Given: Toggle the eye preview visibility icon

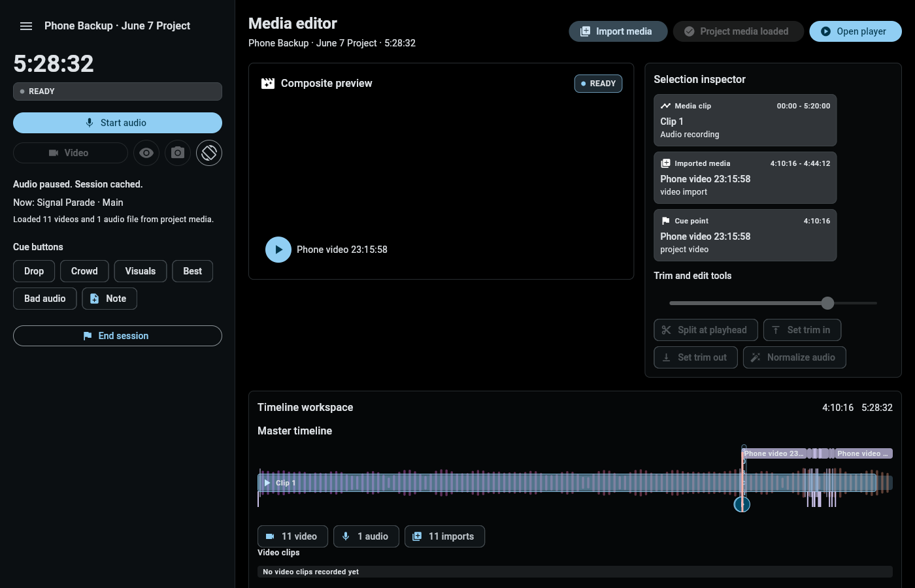Looking at the screenshot, I should point(146,153).
